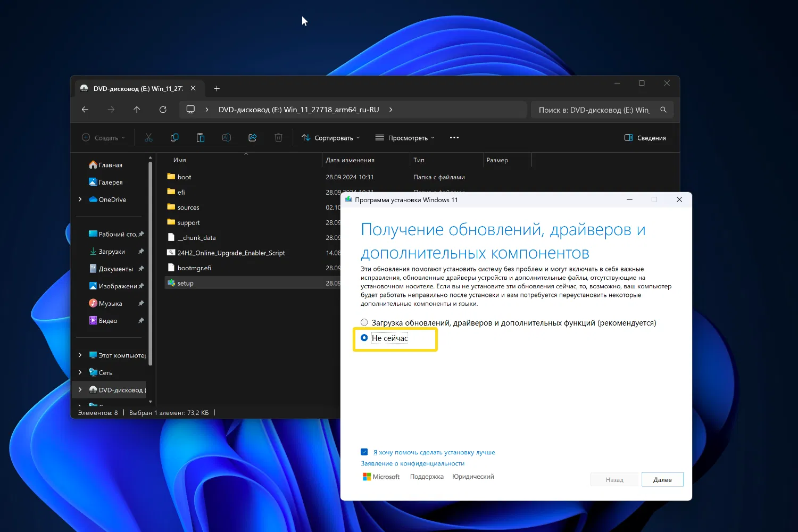Click the Paste clipboard icon
The image size is (798, 532).
click(x=201, y=138)
